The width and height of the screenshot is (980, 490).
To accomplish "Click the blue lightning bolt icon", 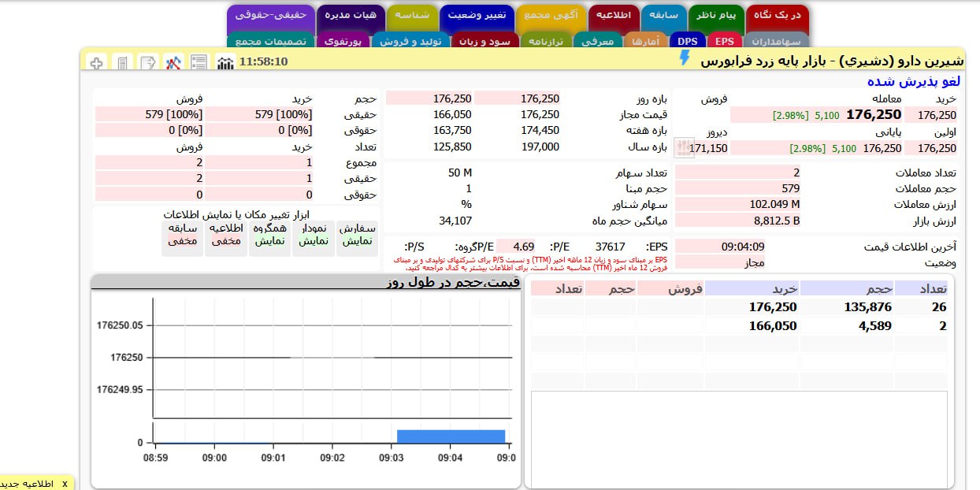I will [x=684, y=58].
